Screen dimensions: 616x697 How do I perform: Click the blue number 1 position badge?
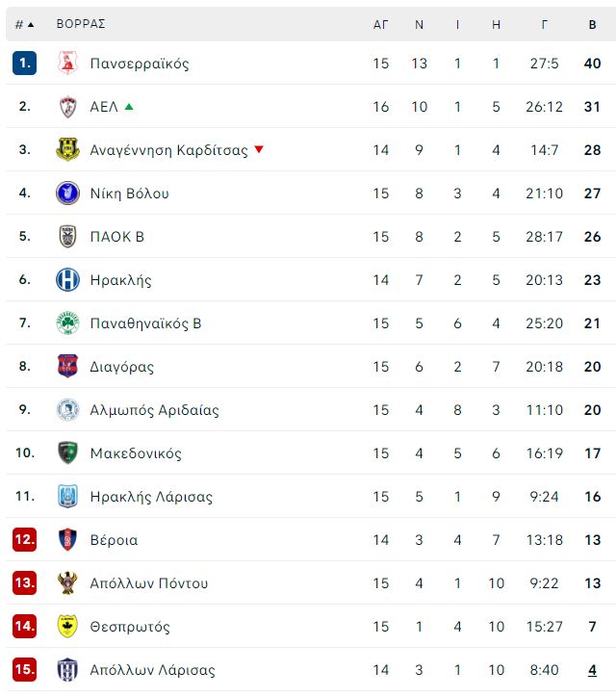(x=24, y=64)
